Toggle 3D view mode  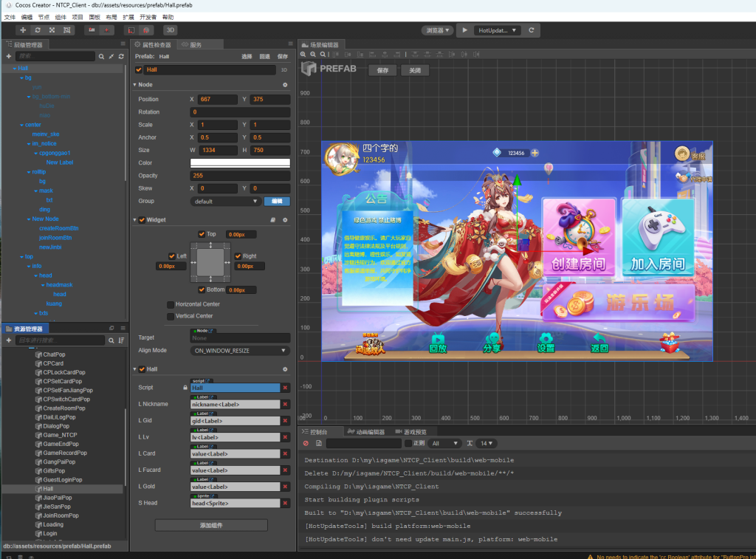point(171,30)
